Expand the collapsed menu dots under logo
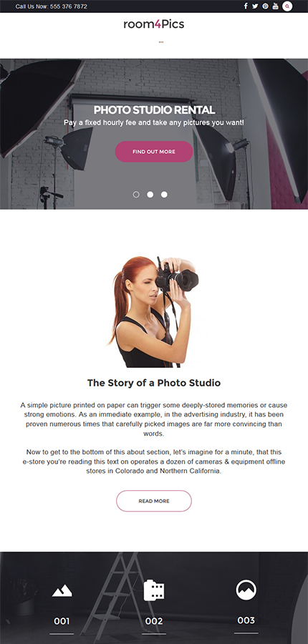The height and width of the screenshot is (644, 308). click(160, 42)
